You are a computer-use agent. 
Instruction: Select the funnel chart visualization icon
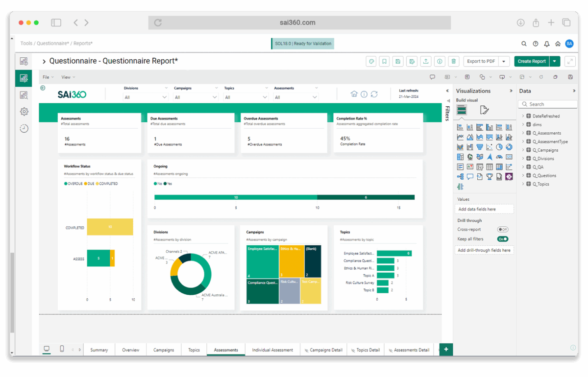(x=480, y=147)
